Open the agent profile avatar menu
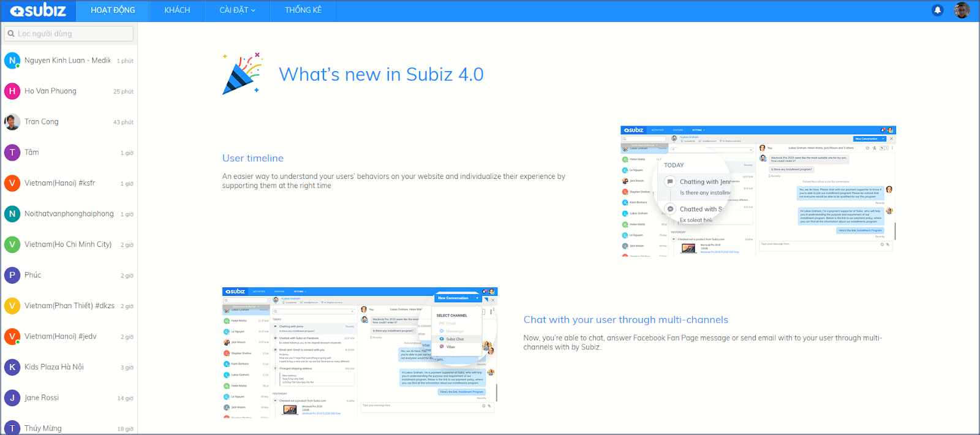Image resolution: width=980 pixels, height=435 pixels. pos(962,10)
